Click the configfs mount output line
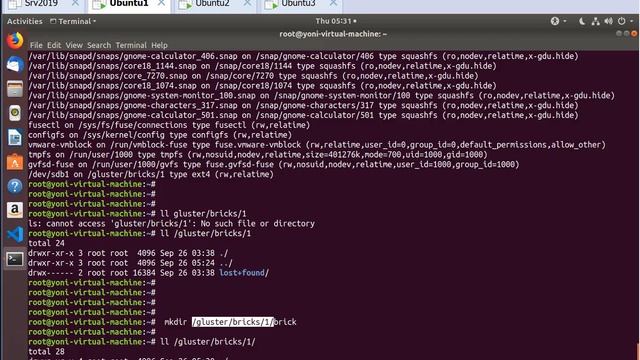Image resolution: width=640 pixels, height=360 pixels. click(x=160, y=135)
